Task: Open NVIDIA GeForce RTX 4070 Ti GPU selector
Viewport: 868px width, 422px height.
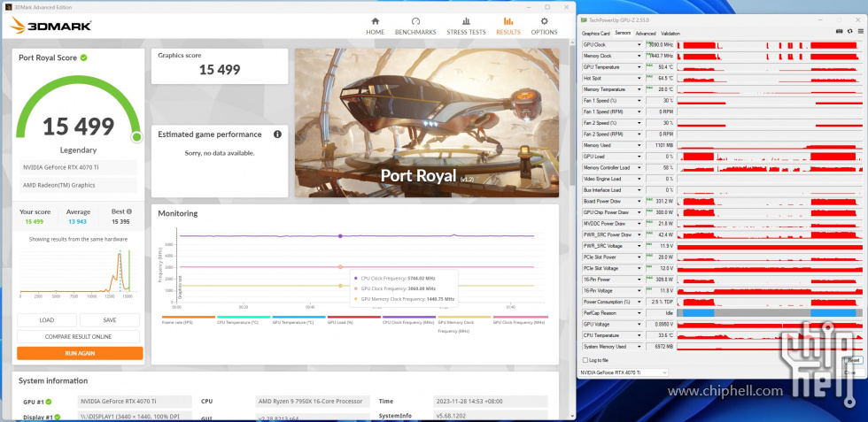Action: pyautogui.click(x=623, y=372)
